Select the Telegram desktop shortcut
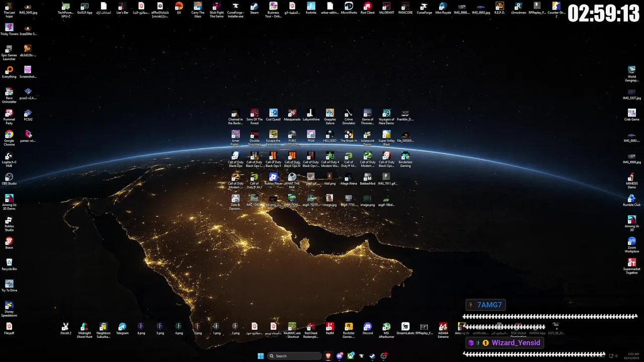 pos(122,329)
